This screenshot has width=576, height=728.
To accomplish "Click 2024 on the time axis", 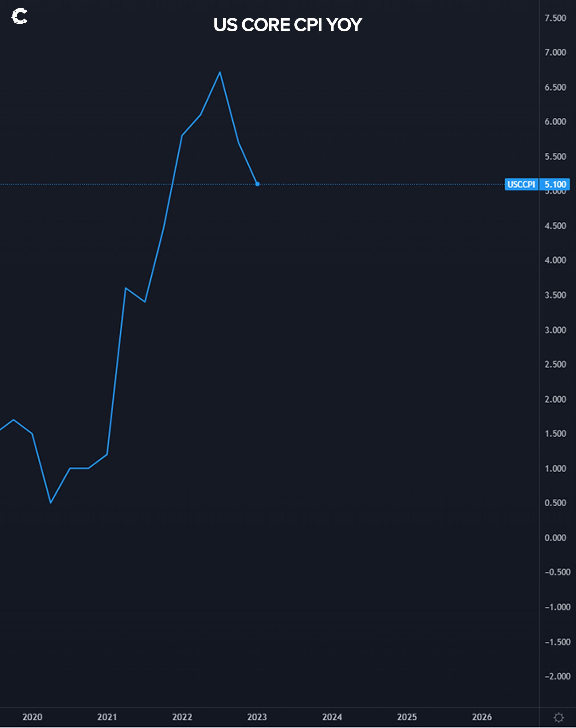I will 332,717.
